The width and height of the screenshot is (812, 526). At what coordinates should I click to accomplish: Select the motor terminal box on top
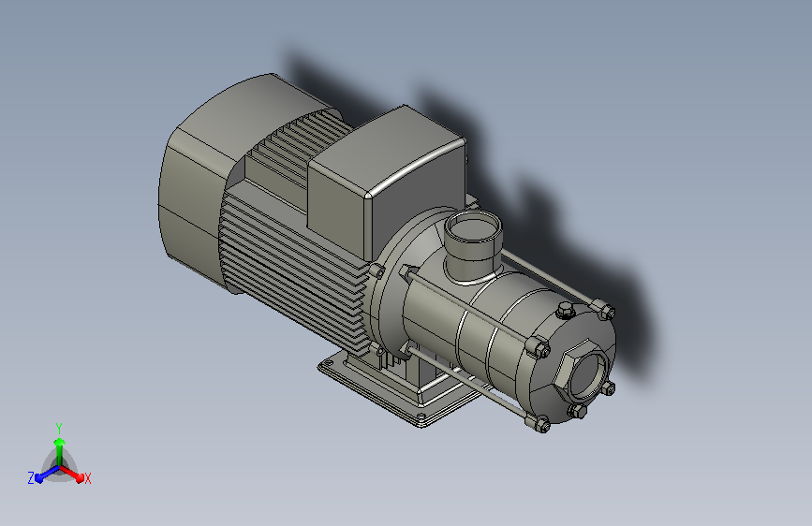coord(388,182)
